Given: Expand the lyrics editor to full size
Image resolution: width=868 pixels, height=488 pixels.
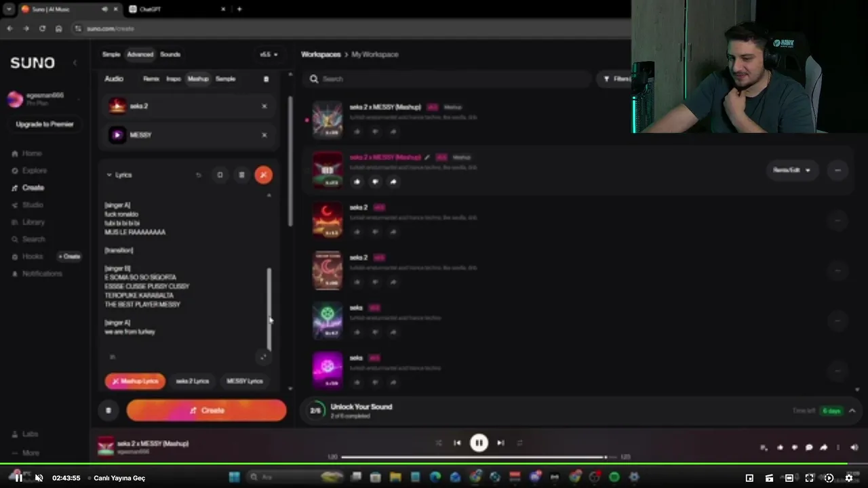Looking at the screenshot, I should click(x=263, y=357).
